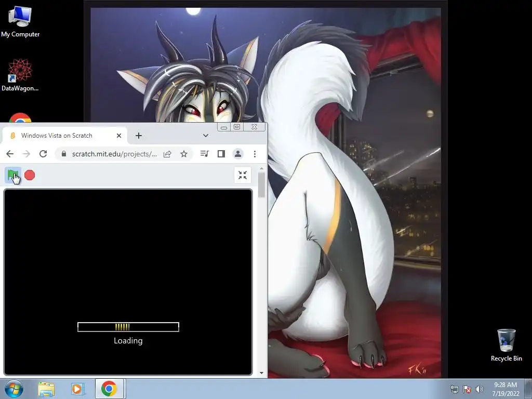Toggle Chrome side panel
532x399 pixels.
221,154
